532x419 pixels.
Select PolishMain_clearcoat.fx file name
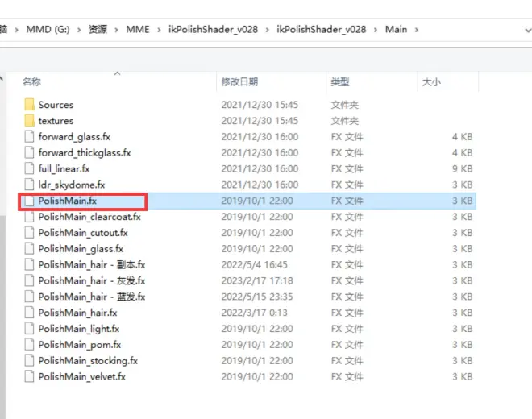(89, 217)
